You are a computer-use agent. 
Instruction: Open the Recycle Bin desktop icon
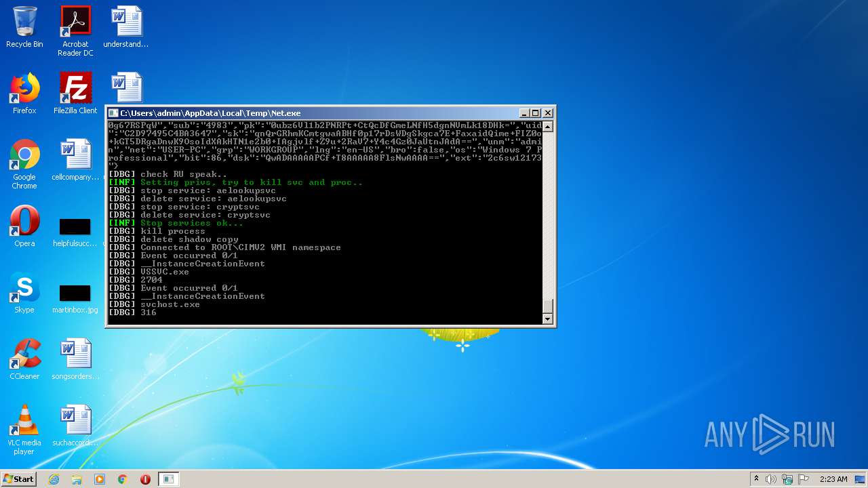coord(24,27)
